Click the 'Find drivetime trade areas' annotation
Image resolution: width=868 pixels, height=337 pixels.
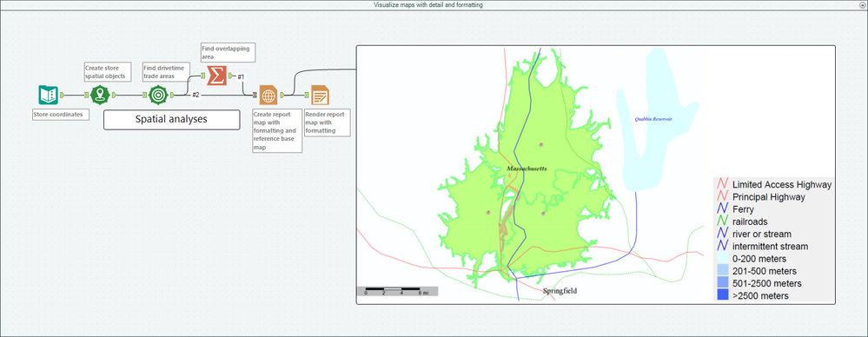pyautogui.click(x=166, y=72)
